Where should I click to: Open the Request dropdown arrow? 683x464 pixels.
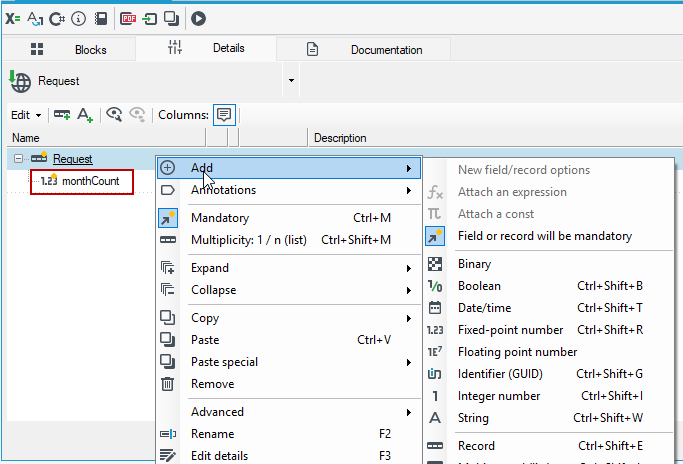pyautogui.click(x=291, y=81)
